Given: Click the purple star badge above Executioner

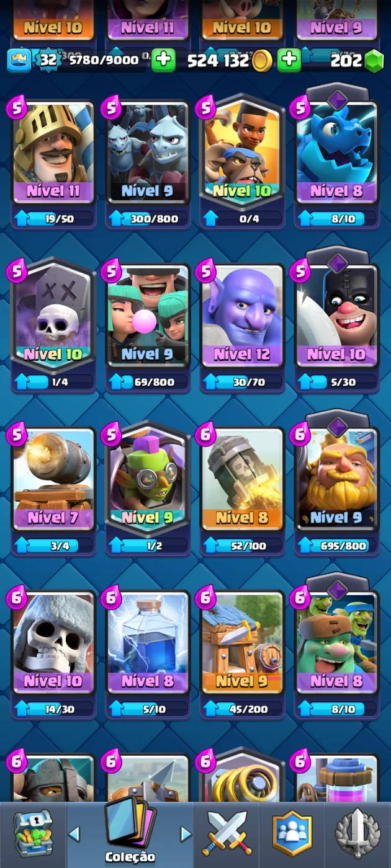Looking at the screenshot, I should tap(337, 263).
